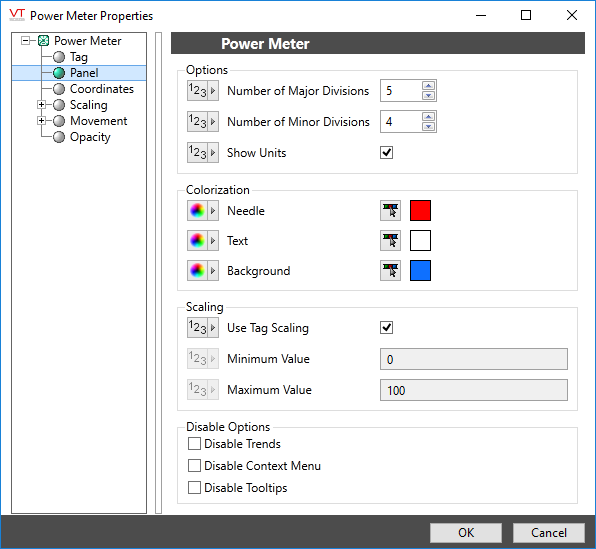Collapse the Power Meter root node
The image size is (596, 549).
25,40
